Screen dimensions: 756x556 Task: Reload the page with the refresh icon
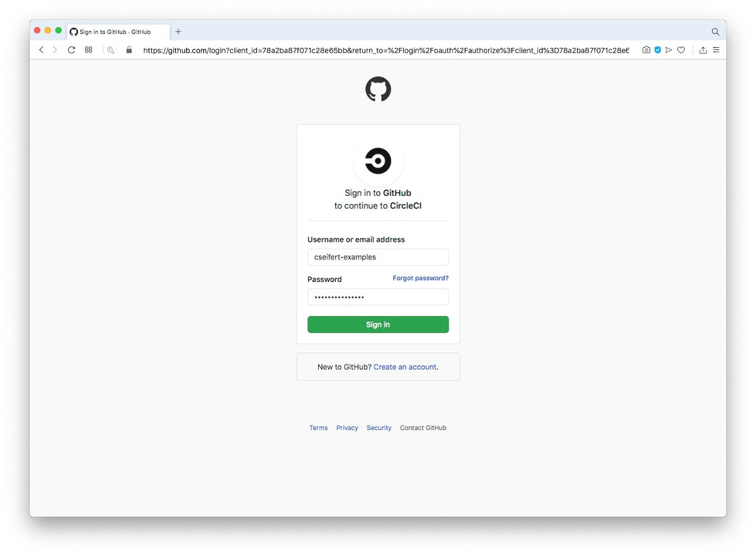pyautogui.click(x=71, y=50)
